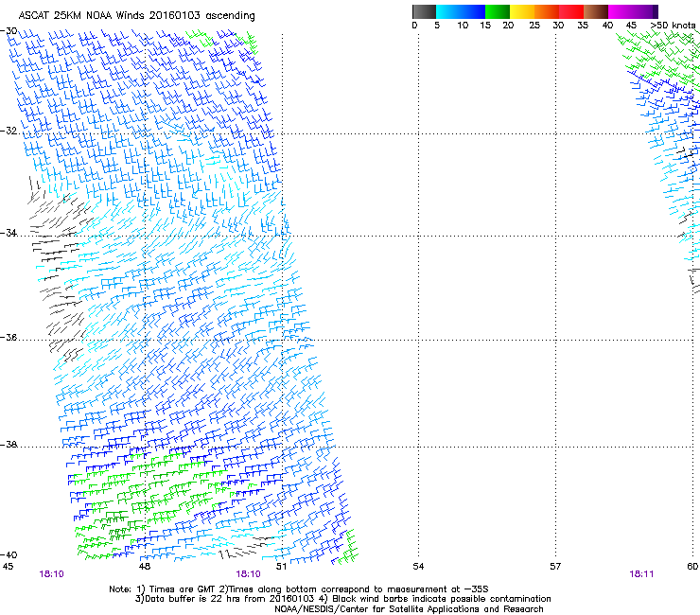Click the 'Times are GMT' note line
700x615 pixels.
(x=299, y=589)
